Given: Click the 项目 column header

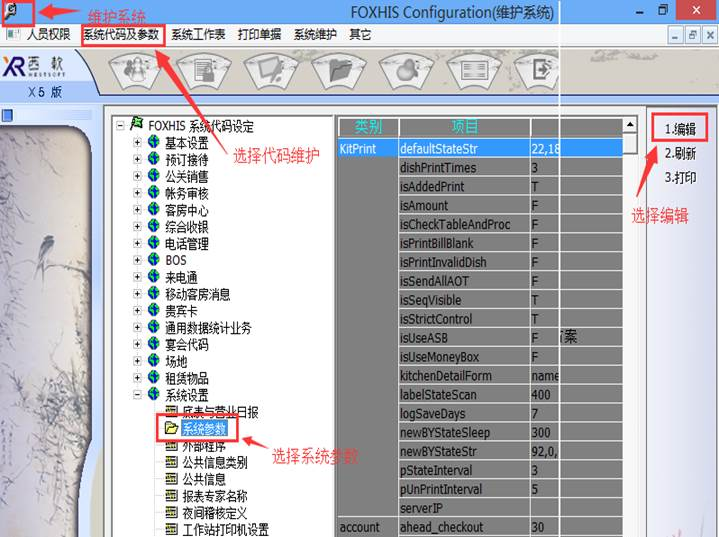Looking at the screenshot, I should click(x=465, y=127).
